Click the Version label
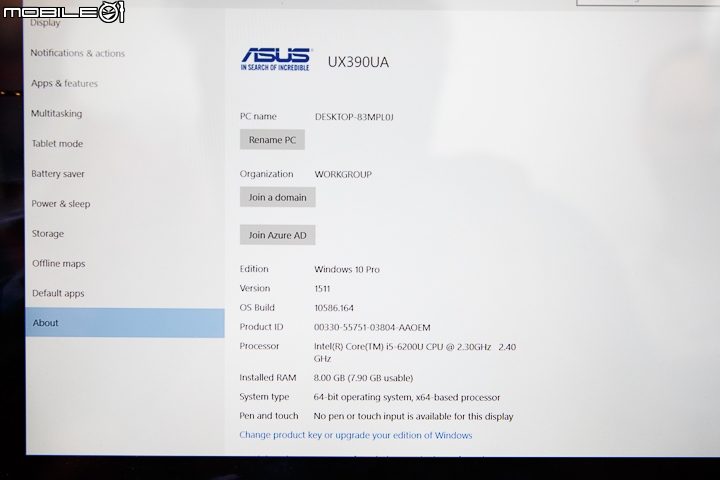The image size is (720, 480). (x=254, y=288)
